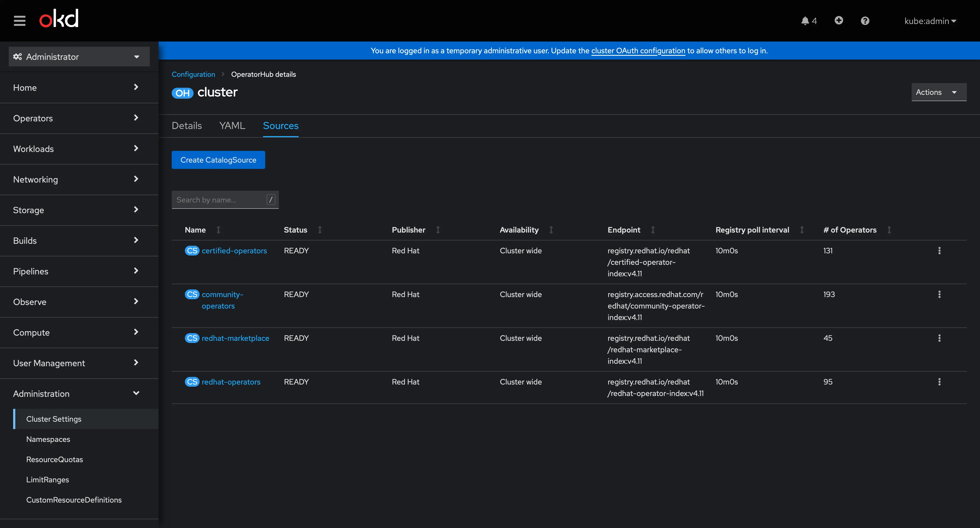Open redhat-marketplace catalog source
The image size is (980, 528).
point(235,338)
